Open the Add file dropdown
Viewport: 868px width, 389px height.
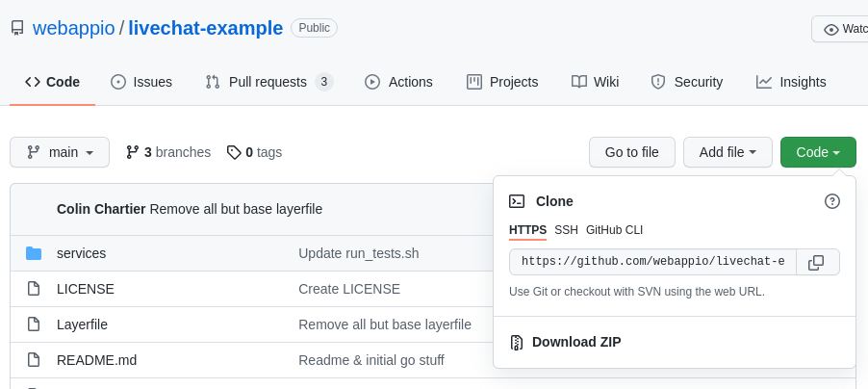coord(728,152)
